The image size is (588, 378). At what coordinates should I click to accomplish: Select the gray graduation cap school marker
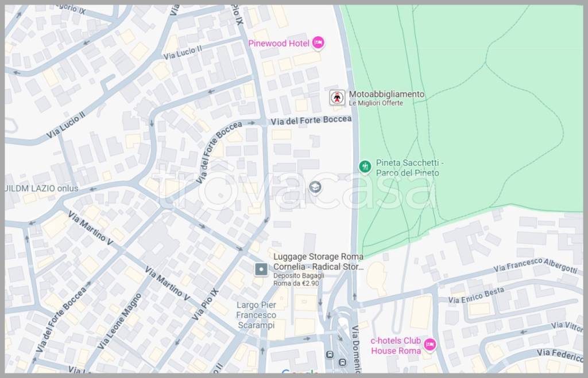pyautogui.click(x=315, y=187)
